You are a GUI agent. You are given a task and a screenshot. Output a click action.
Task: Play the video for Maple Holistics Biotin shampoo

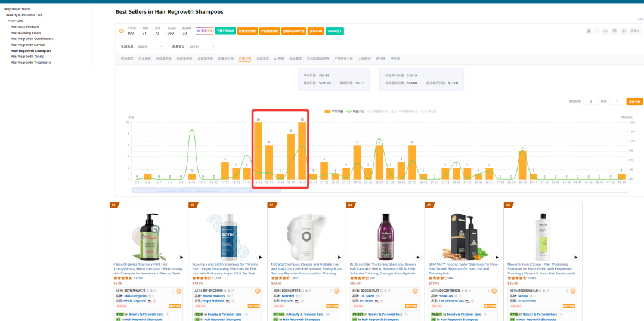click(x=261, y=257)
